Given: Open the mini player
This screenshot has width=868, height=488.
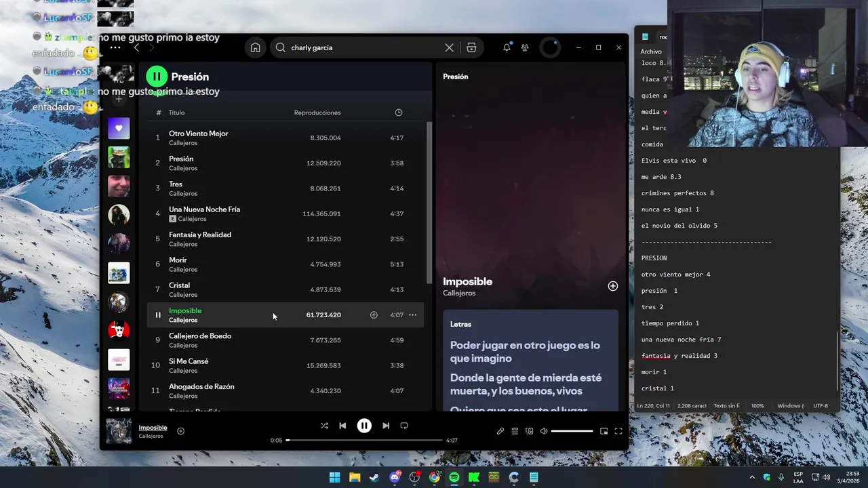Looking at the screenshot, I should click(x=604, y=431).
